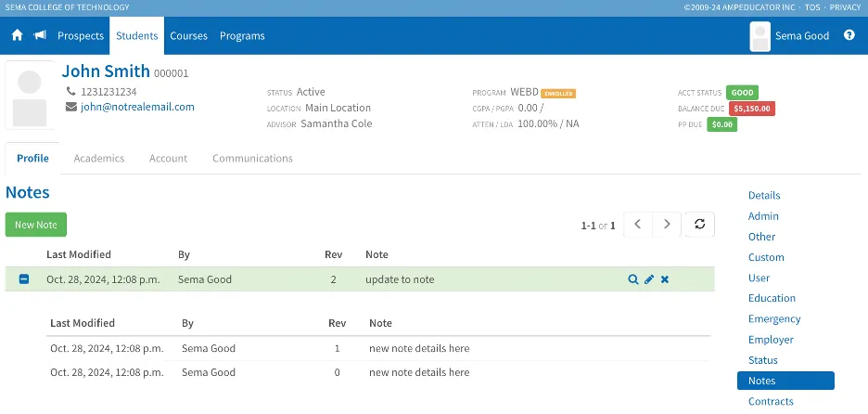Open User in the side menu
Screen dimensions: 868x414
(759, 278)
